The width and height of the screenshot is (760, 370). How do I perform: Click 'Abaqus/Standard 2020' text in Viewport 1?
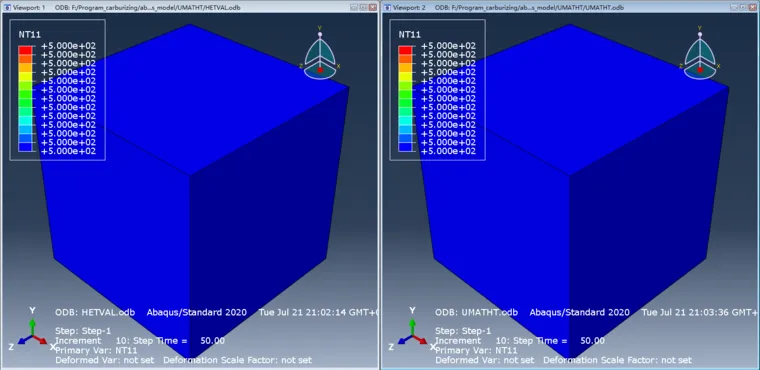pyautogui.click(x=197, y=312)
